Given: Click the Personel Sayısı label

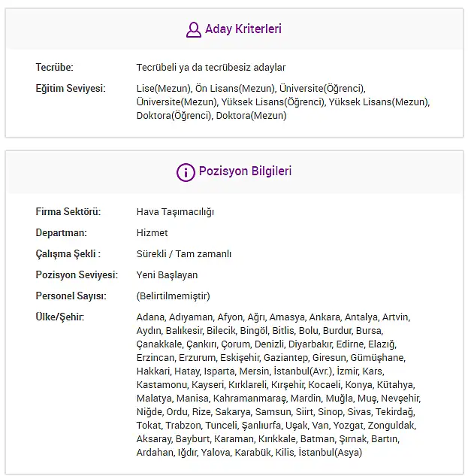Looking at the screenshot, I should pyautogui.click(x=71, y=296).
